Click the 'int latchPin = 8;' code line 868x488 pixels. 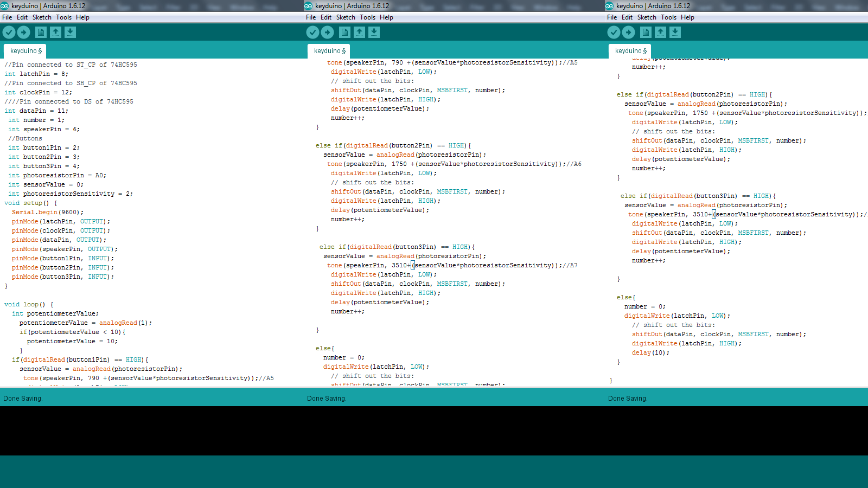[x=36, y=74]
